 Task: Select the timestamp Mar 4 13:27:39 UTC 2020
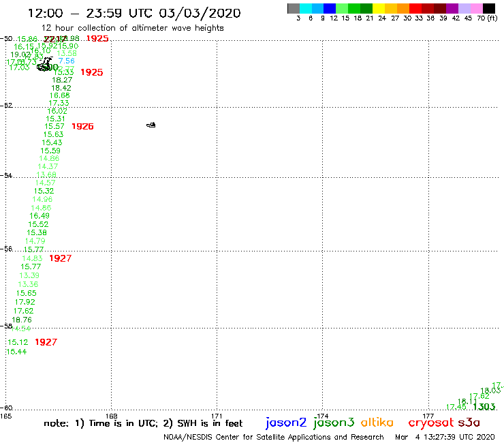[445, 437]
